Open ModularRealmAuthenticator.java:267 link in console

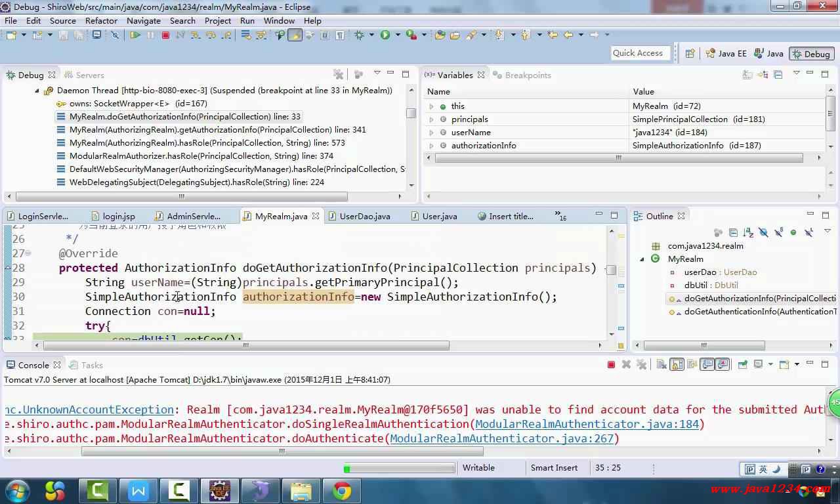501,438
